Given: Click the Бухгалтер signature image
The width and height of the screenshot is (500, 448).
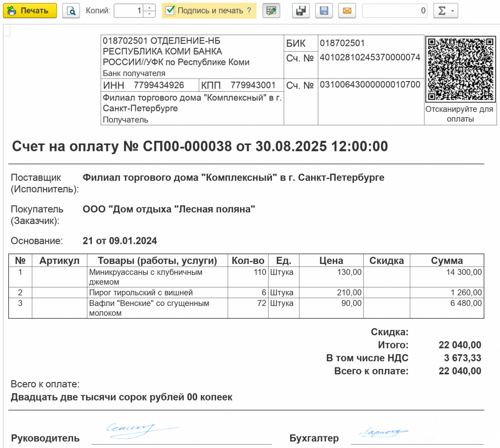Looking at the screenshot, I should (x=384, y=432).
